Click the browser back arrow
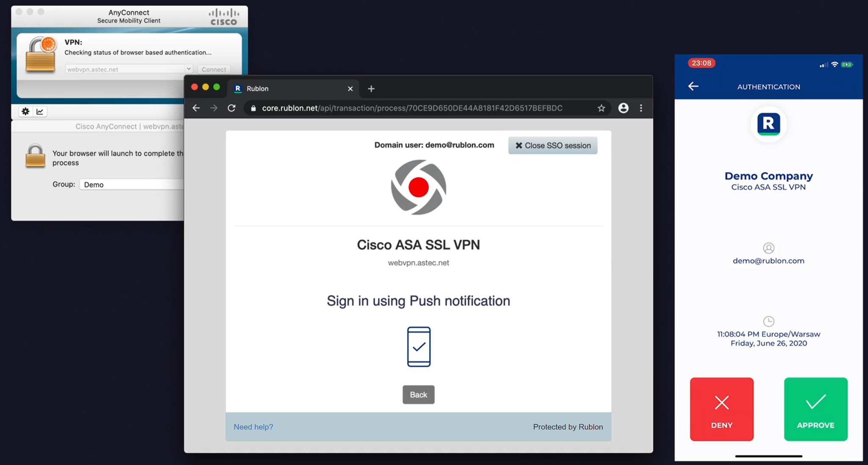The image size is (868, 465). tap(196, 108)
